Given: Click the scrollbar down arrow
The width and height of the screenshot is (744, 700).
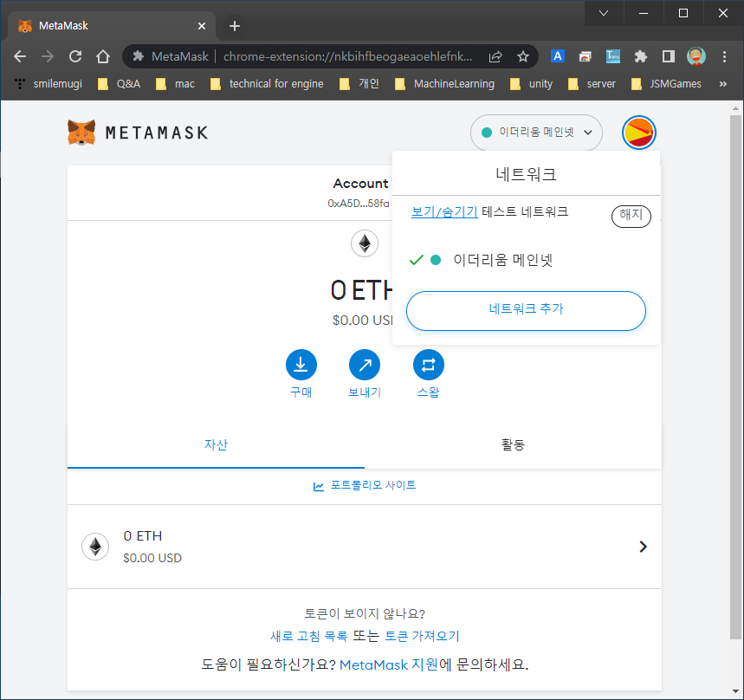Looking at the screenshot, I should 735,692.
